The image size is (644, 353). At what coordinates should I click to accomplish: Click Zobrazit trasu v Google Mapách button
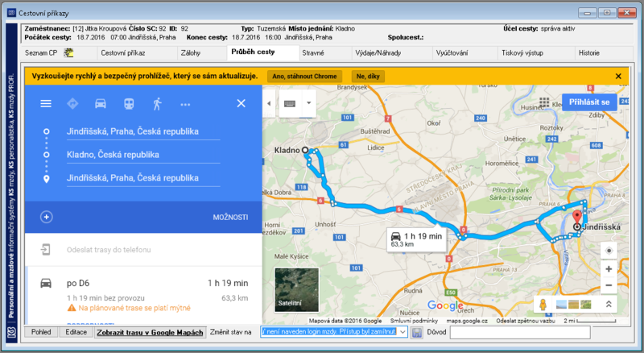[x=150, y=332]
